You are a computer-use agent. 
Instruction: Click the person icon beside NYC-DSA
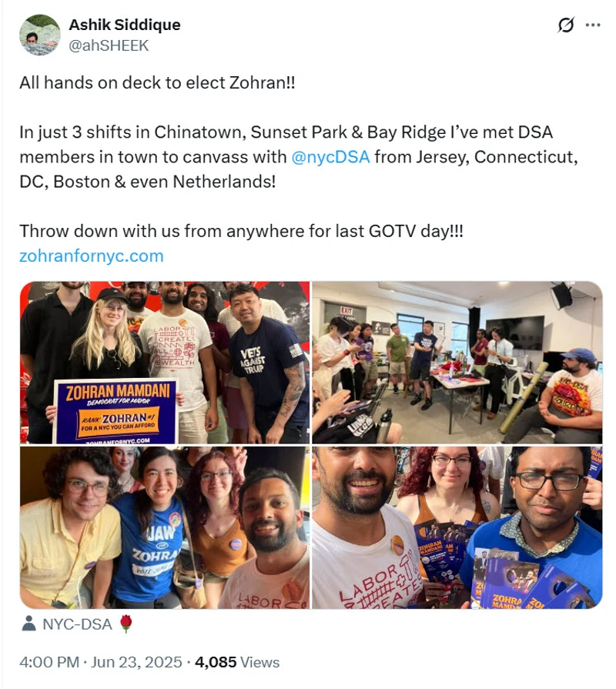coord(29,624)
